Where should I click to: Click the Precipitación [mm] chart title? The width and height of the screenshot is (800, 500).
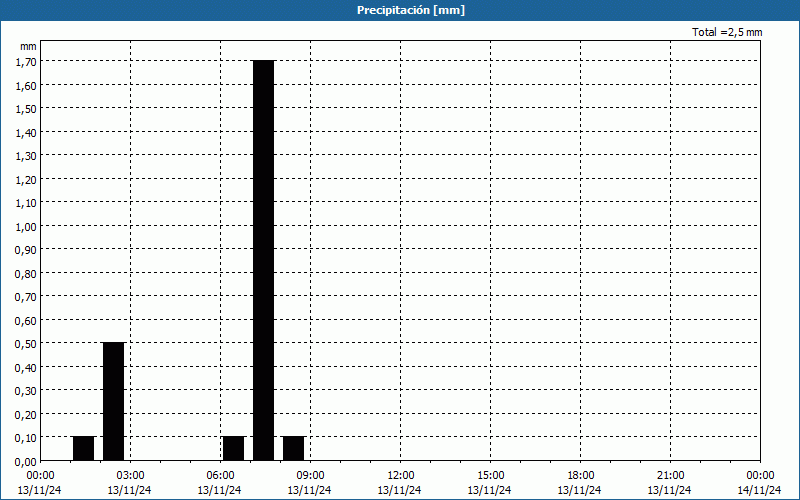(x=411, y=10)
